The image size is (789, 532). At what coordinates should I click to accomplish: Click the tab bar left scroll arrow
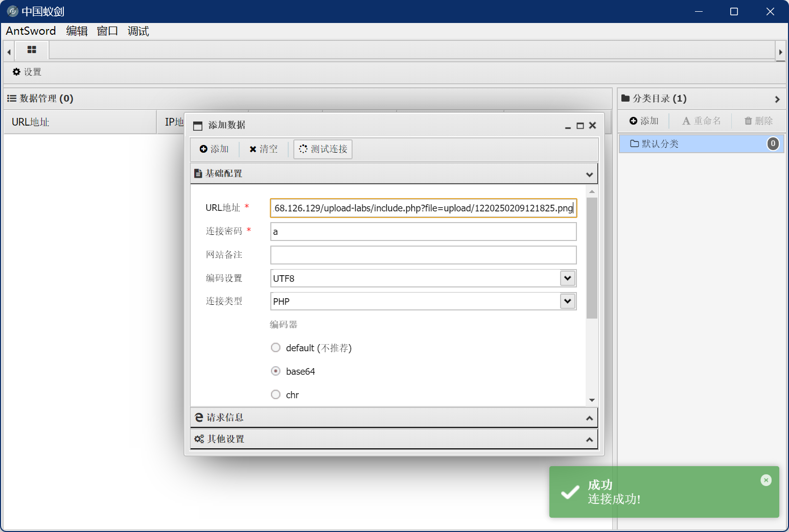(x=9, y=52)
